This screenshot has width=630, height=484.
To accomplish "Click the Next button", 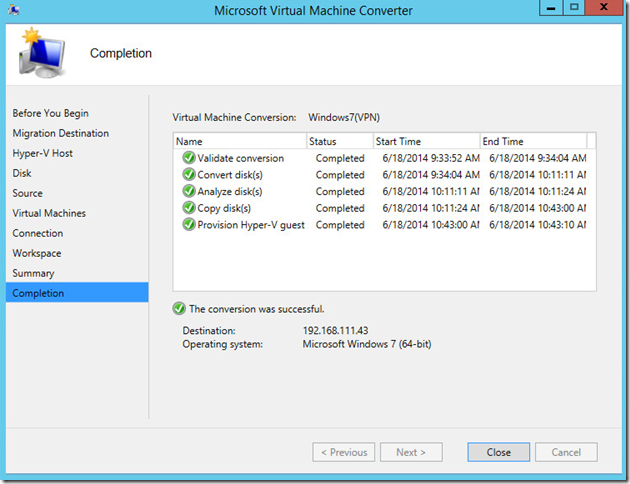I will tap(411, 452).
